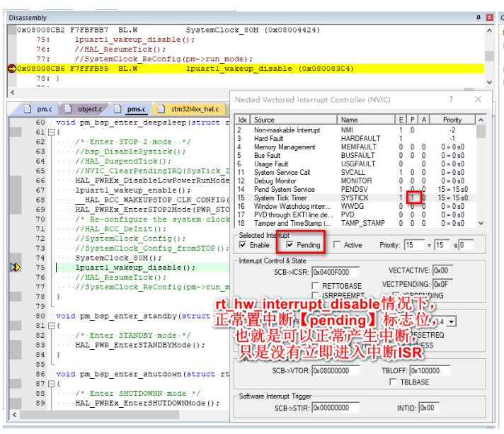Switch to the pm.c tab
Screen dimensions: 504x434
(x=45, y=109)
